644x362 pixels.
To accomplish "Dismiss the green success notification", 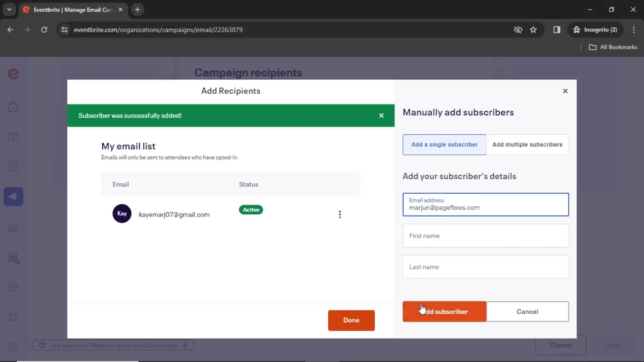I will [x=381, y=116].
